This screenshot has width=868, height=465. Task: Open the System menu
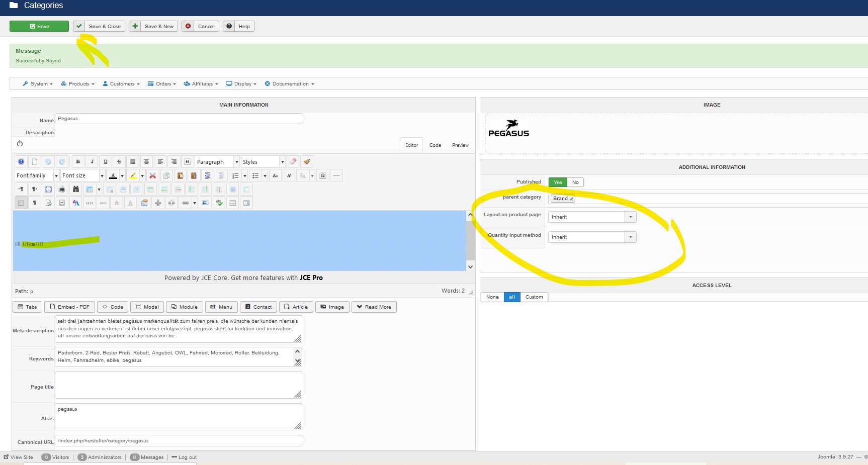(38, 84)
